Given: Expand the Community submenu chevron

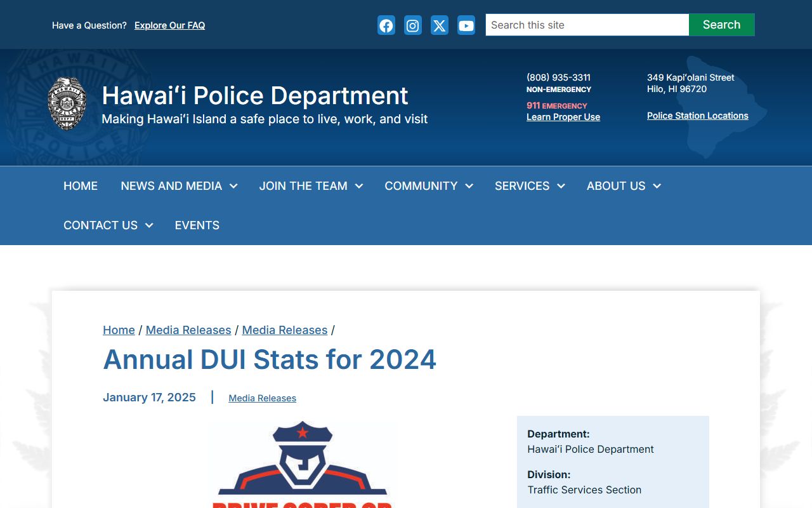Looking at the screenshot, I should [469, 186].
